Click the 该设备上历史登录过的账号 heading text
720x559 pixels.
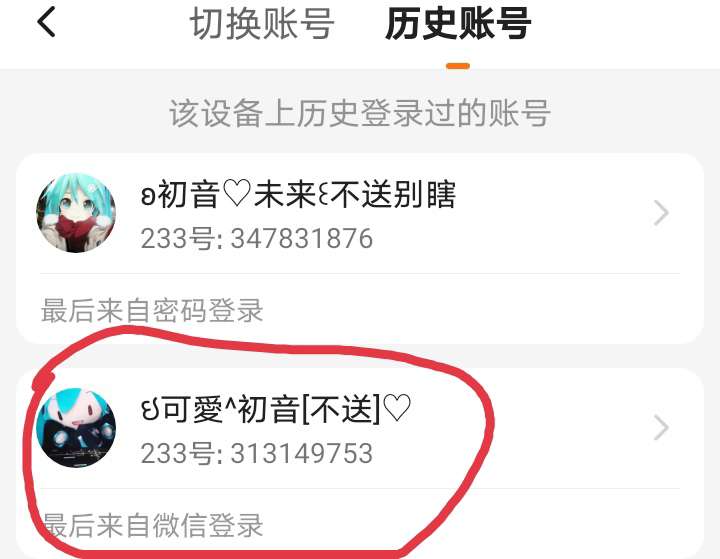click(360, 113)
